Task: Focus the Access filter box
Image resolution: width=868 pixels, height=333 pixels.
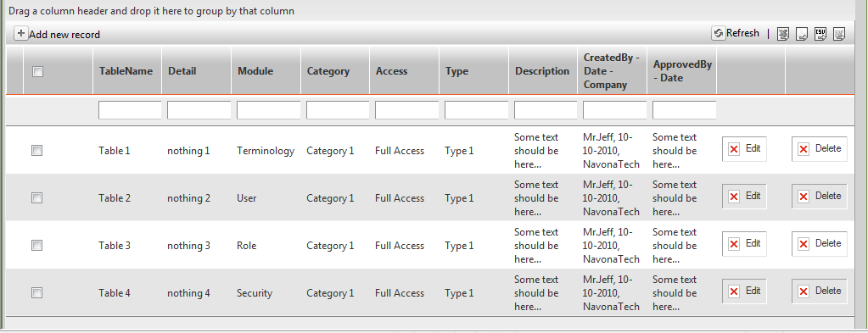Action: 407,110
